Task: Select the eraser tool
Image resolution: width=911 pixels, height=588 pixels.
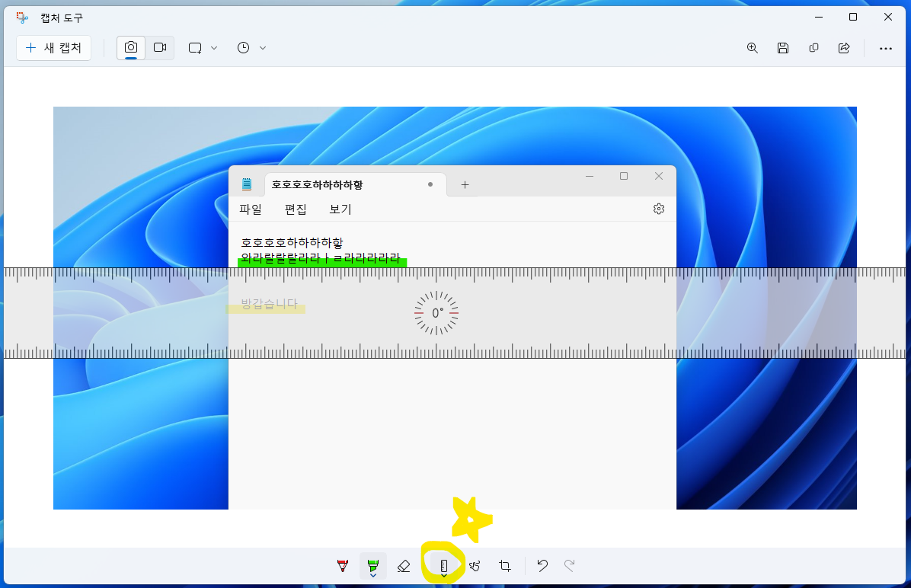Action: click(404, 565)
